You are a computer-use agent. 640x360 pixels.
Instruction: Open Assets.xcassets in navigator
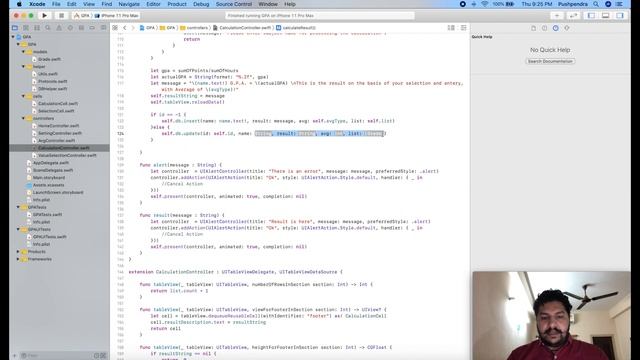coord(48,185)
